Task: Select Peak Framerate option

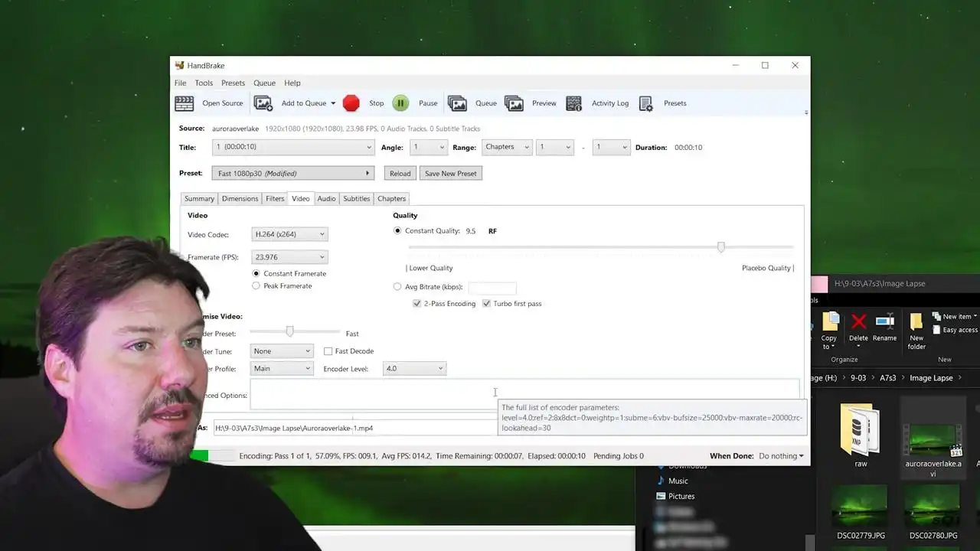Action: pyautogui.click(x=256, y=285)
